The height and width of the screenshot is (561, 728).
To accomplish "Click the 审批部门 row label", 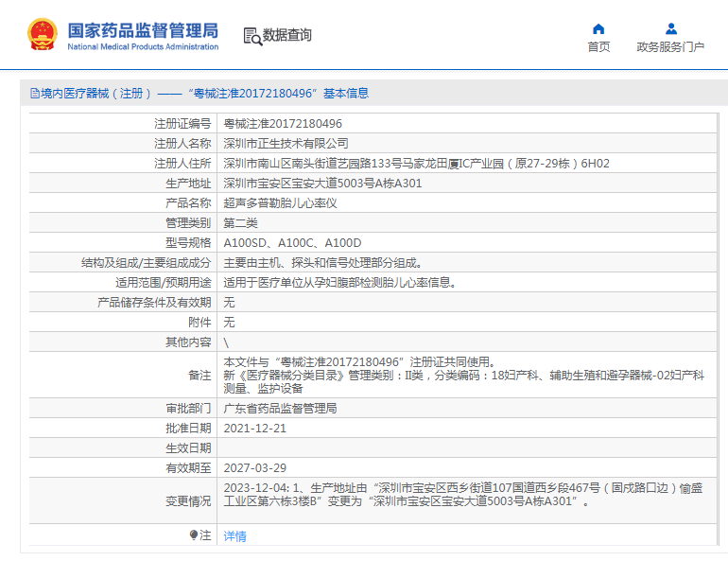I will pyautogui.click(x=188, y=409).
